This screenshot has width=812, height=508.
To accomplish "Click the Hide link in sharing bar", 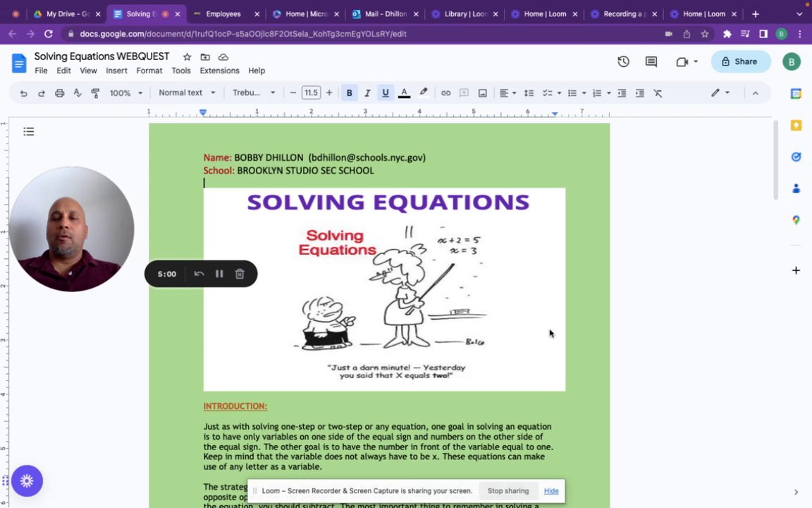I will [x=551, y=491].
